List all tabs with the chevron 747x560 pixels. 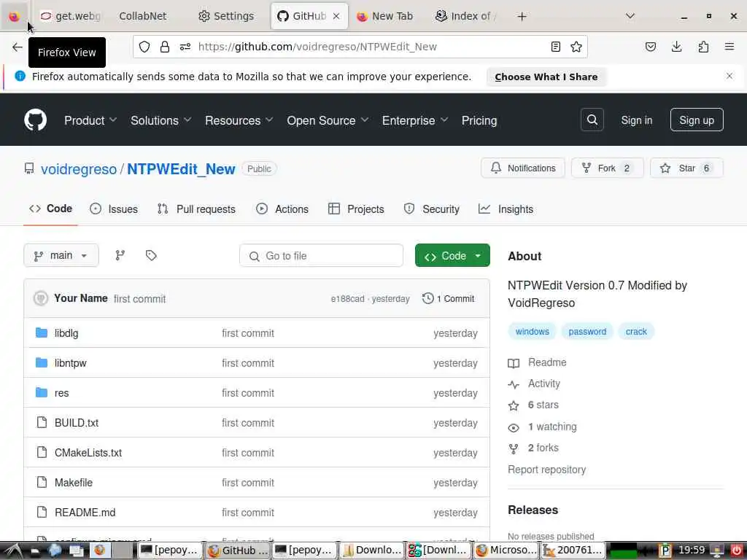pyautogui.click(x=630, y=16)
